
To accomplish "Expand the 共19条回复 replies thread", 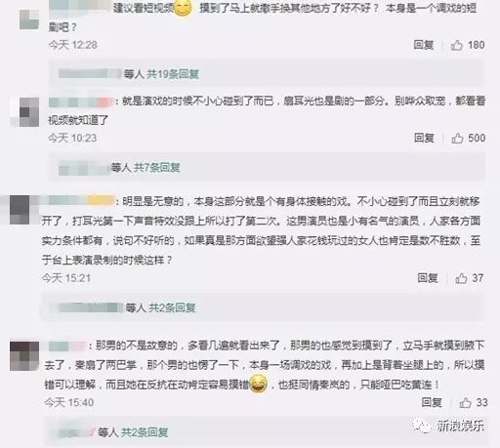I will coord(173,74).
